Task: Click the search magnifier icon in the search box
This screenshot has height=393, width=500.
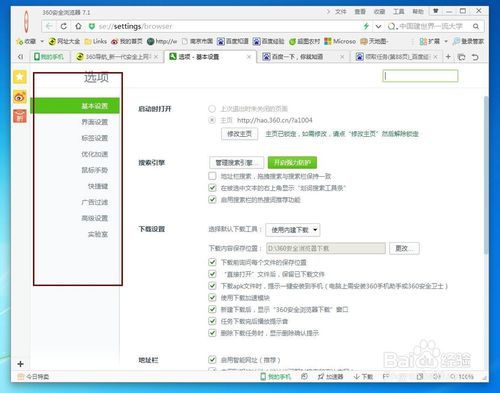Action: click(x=476, y=26)
